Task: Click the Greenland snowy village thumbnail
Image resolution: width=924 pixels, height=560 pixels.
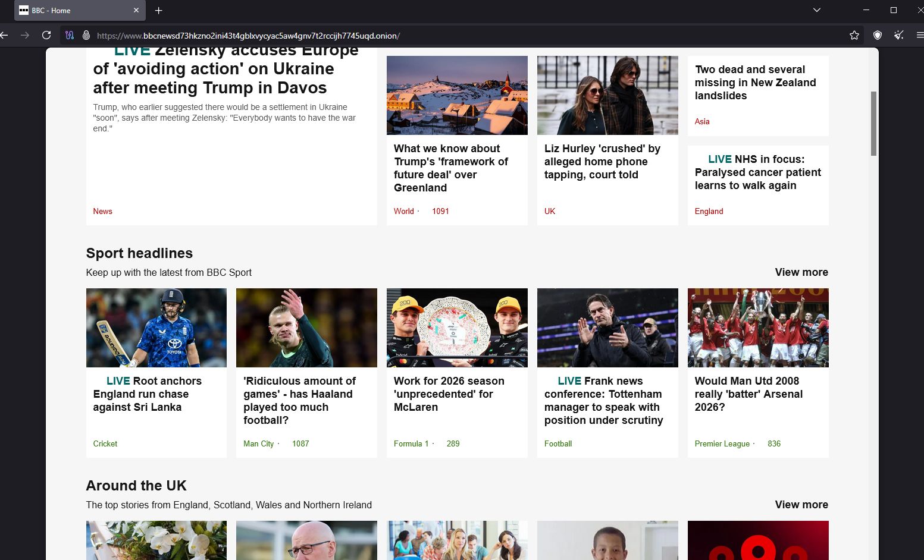Action: tap(457, 95)
